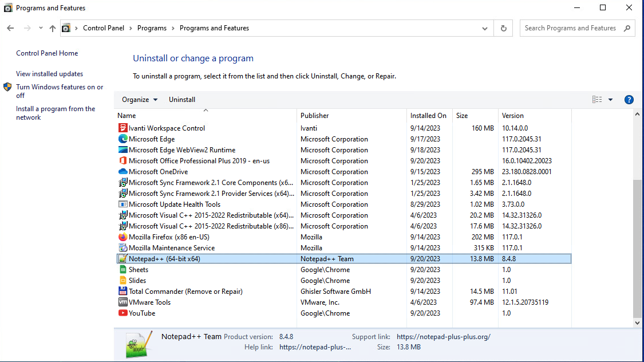Select the Microsoft OneDrive program name
The width and height of the screenshot is (644, 362).
point(158,172)
